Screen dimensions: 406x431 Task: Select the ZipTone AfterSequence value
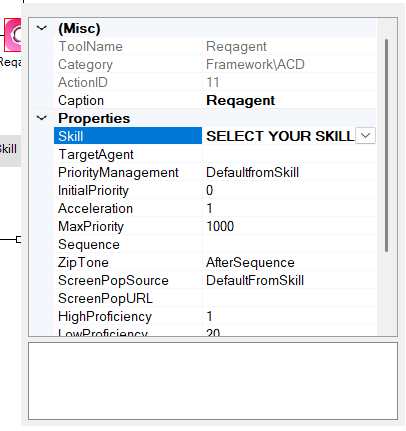250,262
